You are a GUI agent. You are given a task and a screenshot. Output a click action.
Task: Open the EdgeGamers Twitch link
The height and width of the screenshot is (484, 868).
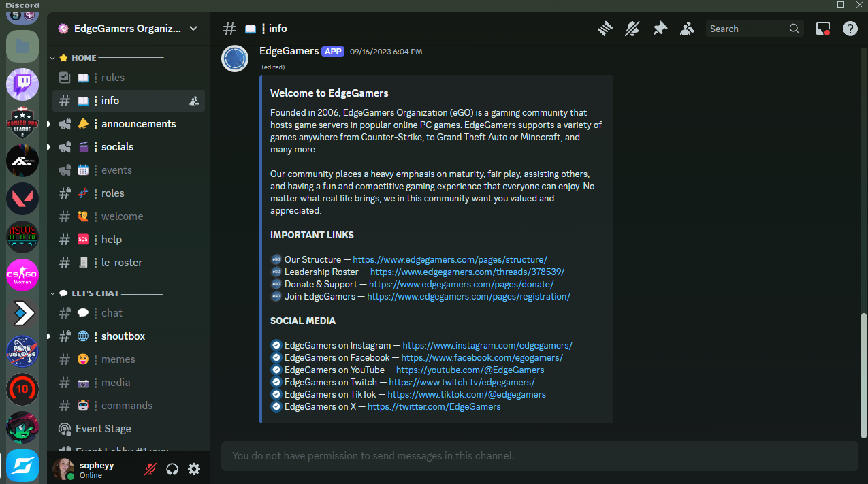(x=462, y=383)
